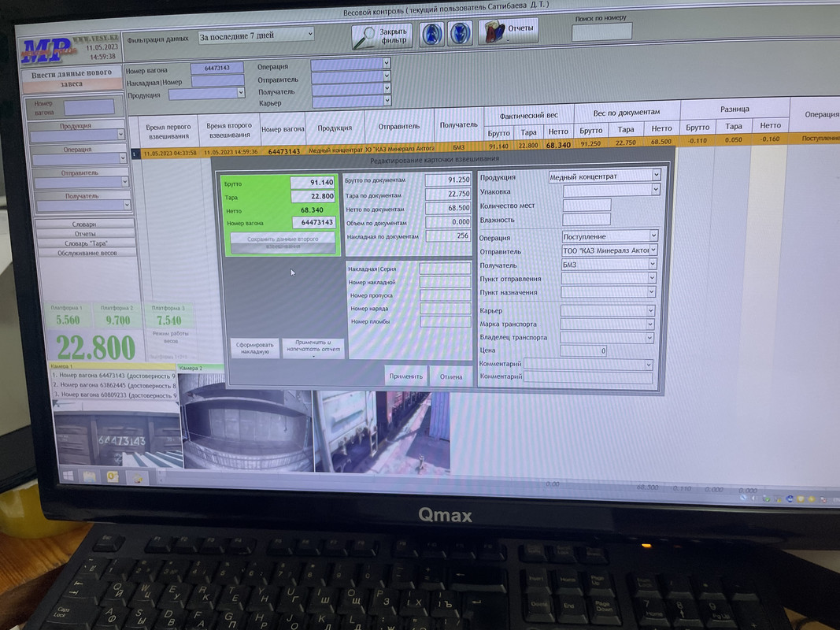
Task: Click the up-arrow navigation icon in toolbar
Action: 431,34
